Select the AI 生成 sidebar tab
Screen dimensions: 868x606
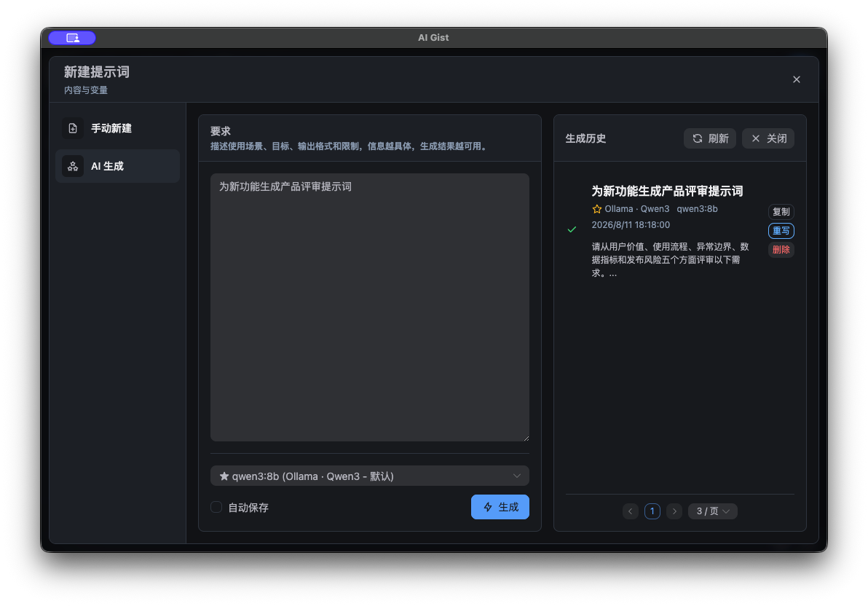tap(117, 166)
